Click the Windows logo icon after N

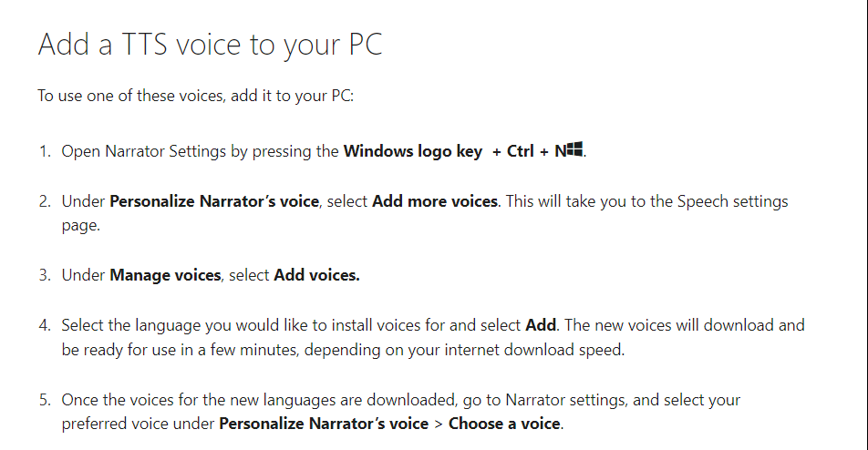point(575,149)
